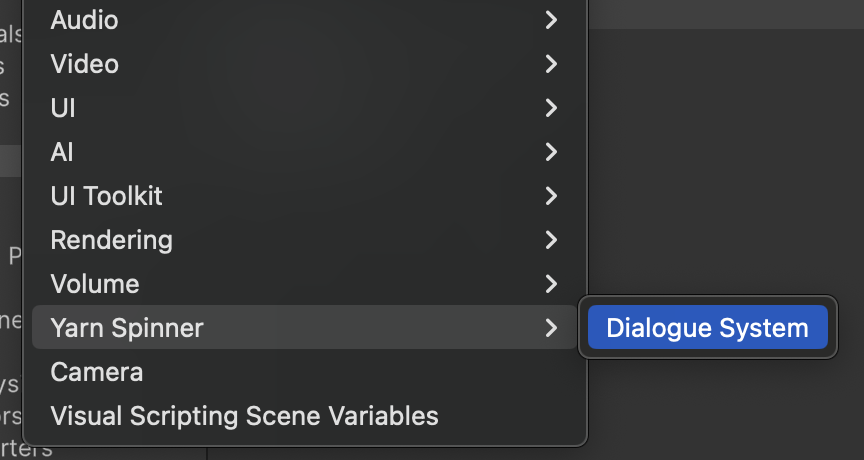Click the arrow beside UI Toolkit
The width and height of the screenshot is (864, 460).
[551, 196]
